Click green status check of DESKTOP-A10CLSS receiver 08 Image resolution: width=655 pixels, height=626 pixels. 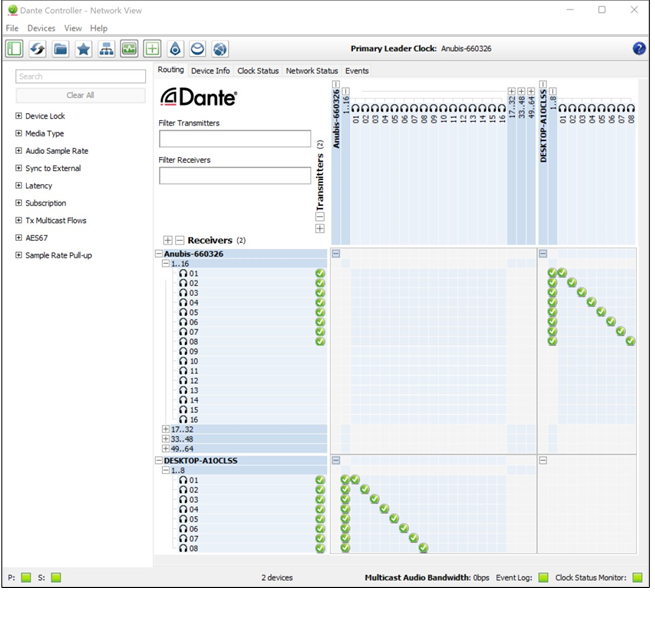320,548
